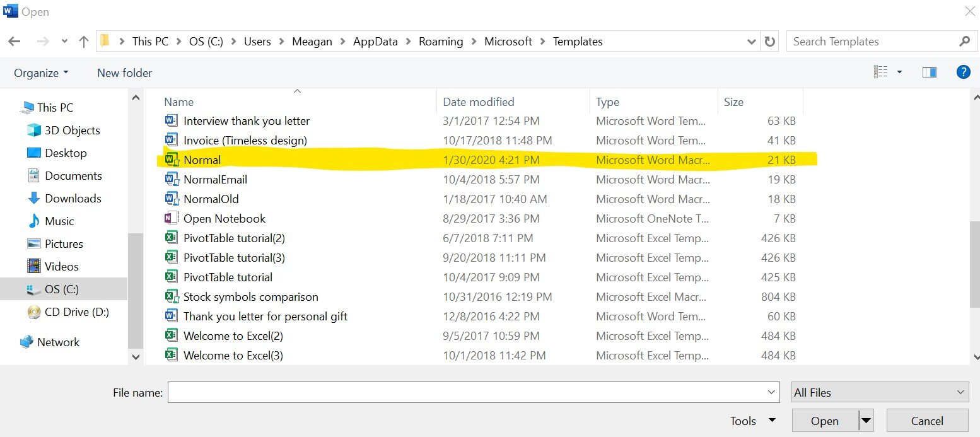Click 'AppData' in the address path

(375, 42)
